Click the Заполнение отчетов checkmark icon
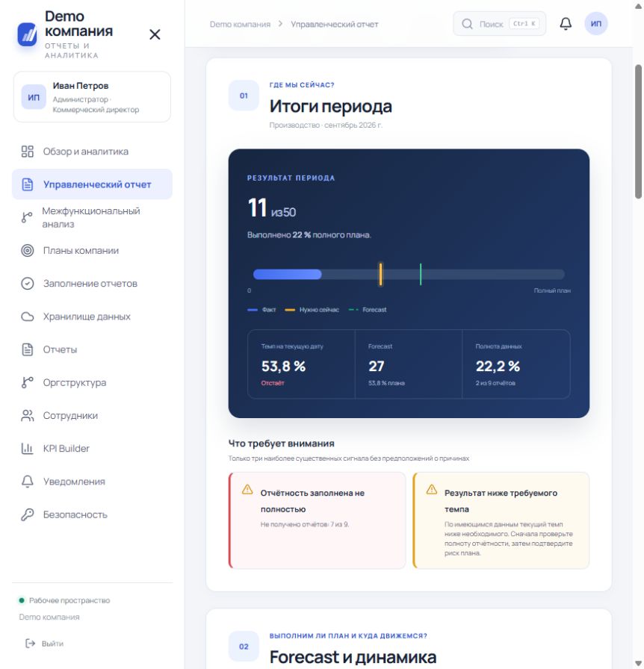This screenshot has width=644, height=669. click(28, 283)
